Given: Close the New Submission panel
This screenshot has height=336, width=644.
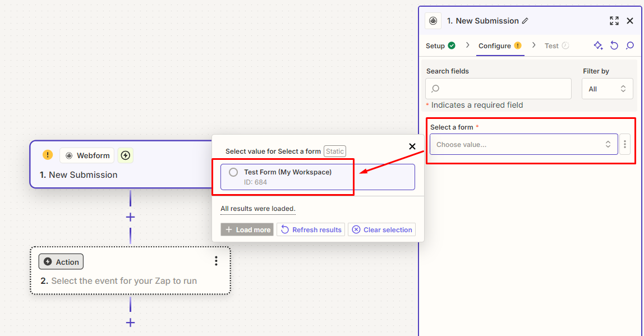Looking at the screenshot, I should (630, 21).
